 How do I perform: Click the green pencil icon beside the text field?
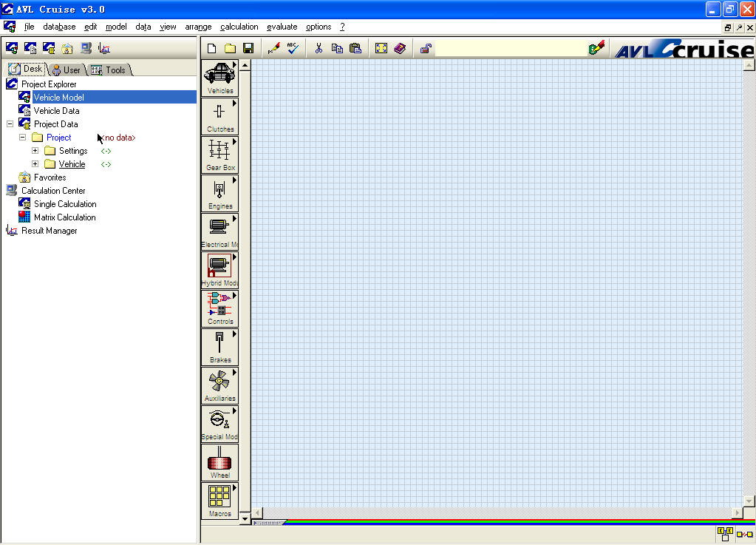tap(596, 48)
